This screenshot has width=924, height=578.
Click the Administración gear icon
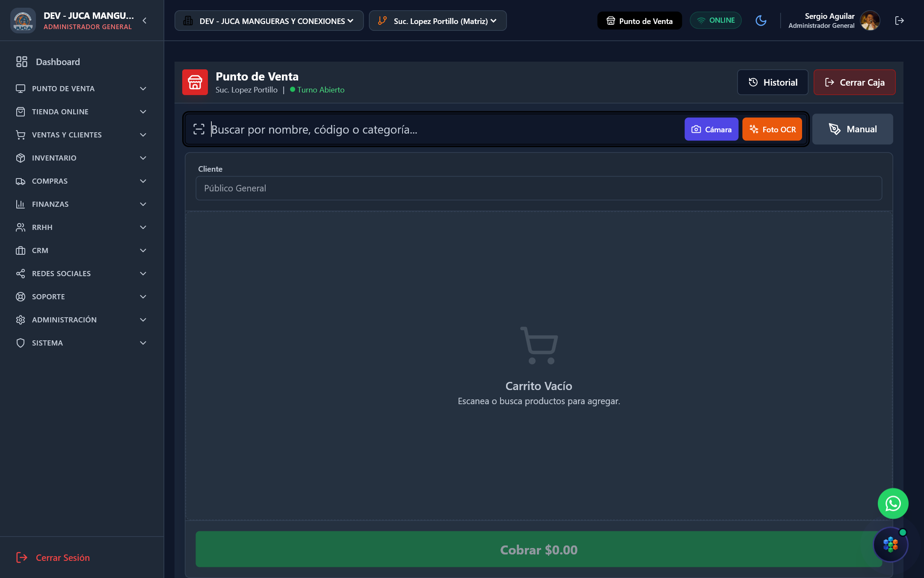coord(21,320)
